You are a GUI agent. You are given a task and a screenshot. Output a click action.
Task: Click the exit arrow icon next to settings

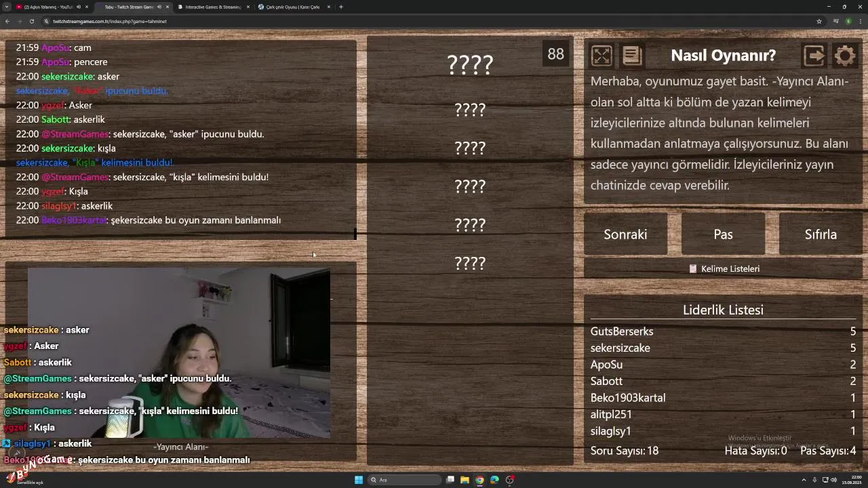[x=814, y=56]
